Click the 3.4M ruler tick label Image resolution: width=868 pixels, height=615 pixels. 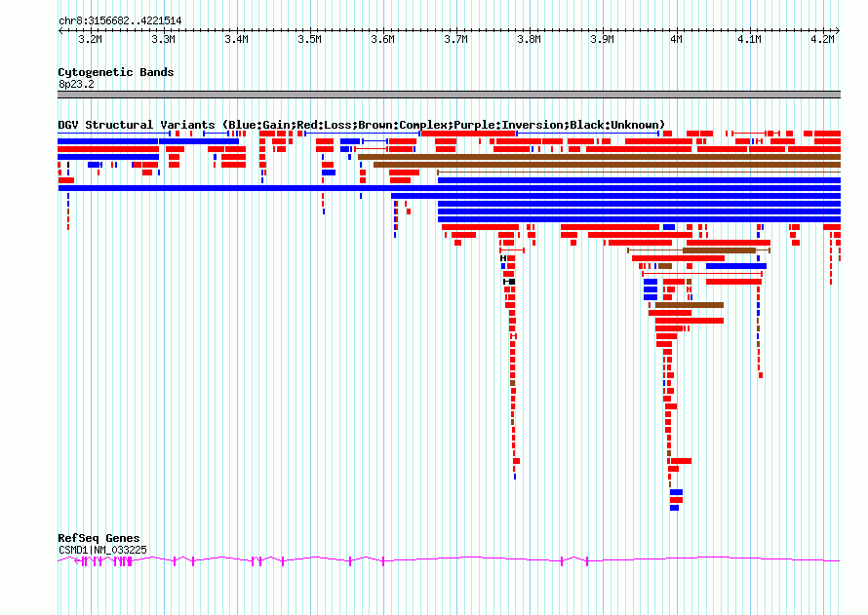[236, 39]
